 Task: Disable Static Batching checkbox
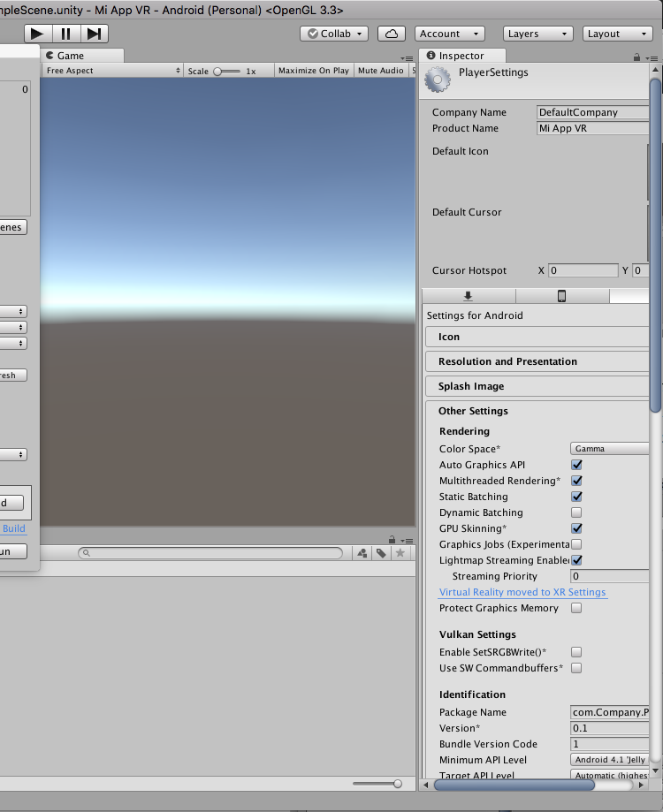pos(576,497)
